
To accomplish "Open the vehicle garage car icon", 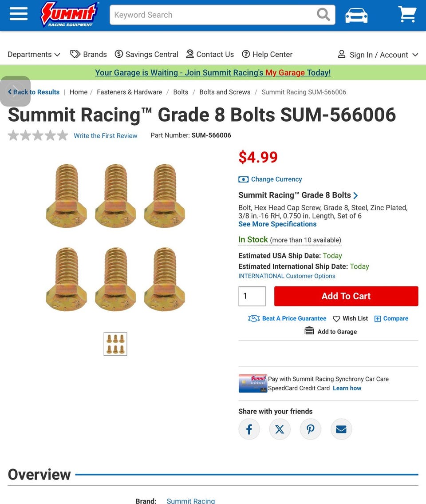I will point(356,15).
